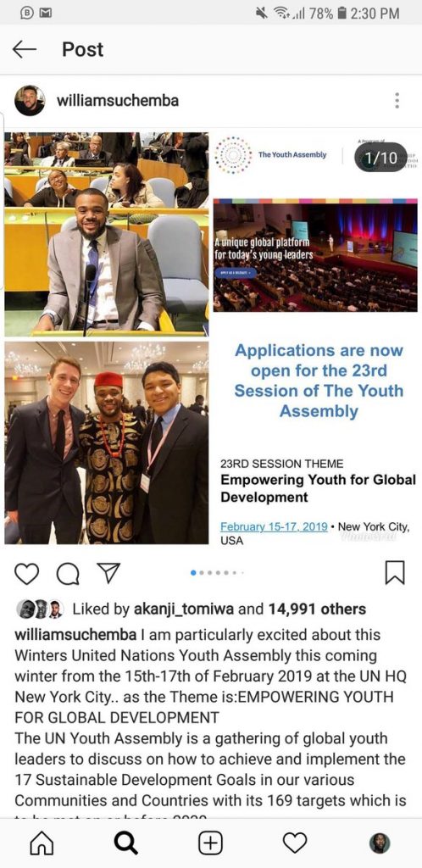
Task: Share the post via paper plane icon
Action: tap(108, 573)
